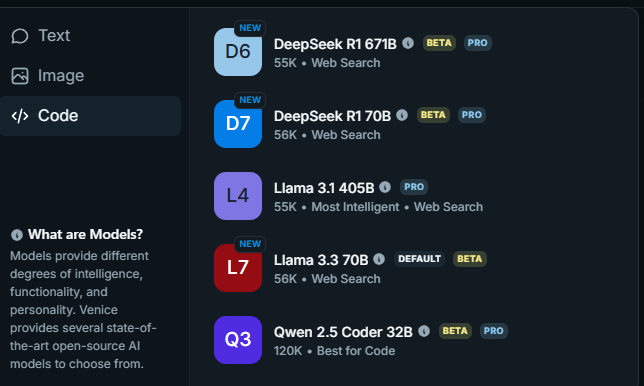Screen dimensions: 644x386
Task: Click NEW badge on the D7 avatar
Action: [x=250, y=100]
